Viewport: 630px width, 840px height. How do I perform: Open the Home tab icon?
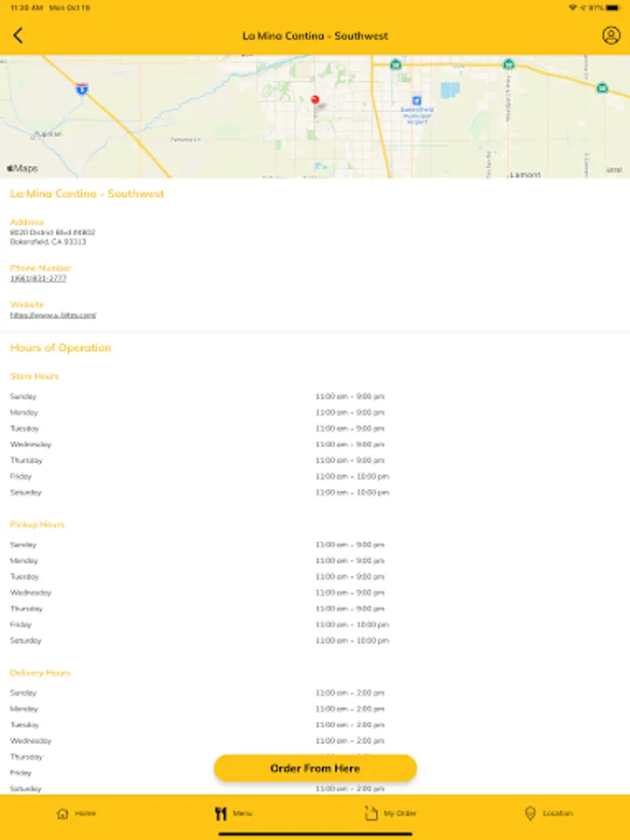click(63, 813)
